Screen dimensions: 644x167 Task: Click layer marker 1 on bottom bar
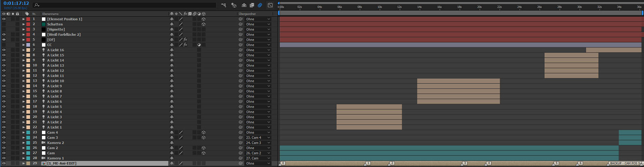click(x=368, y=163)
